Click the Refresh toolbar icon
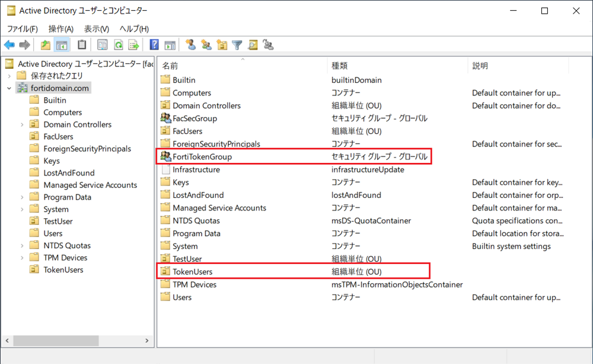Image resolution: width=593 pixels, height=364 pixels. 118,45
